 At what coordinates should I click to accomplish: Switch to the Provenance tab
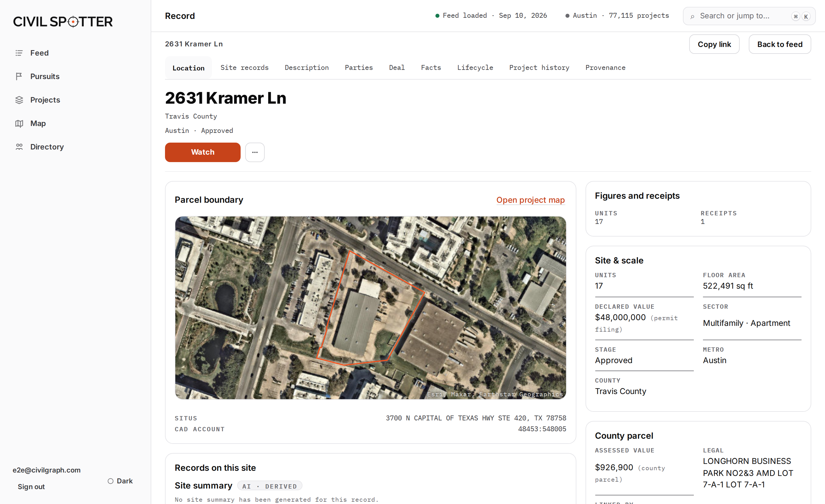[605, 68]
